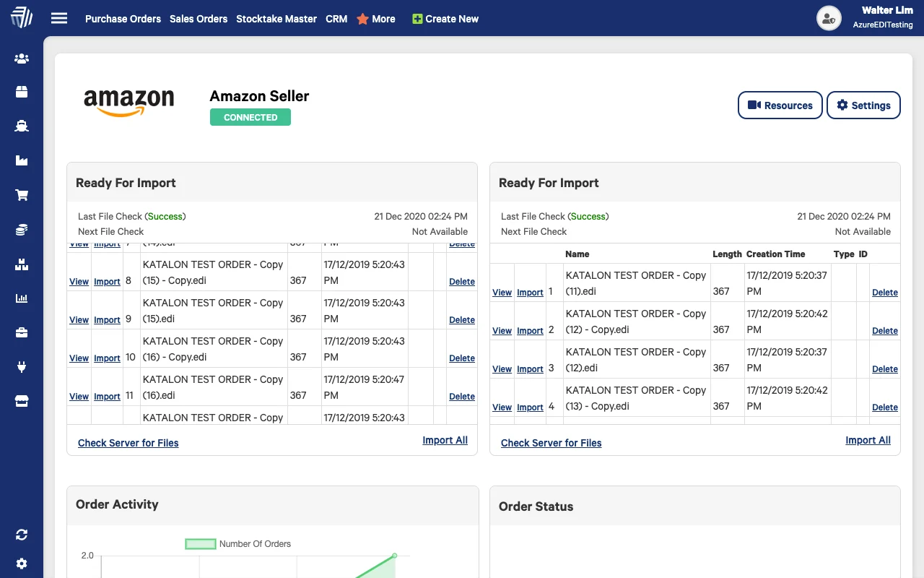
Task: Open the gear settings icon in the sidebar
Action: pos(21,563)
